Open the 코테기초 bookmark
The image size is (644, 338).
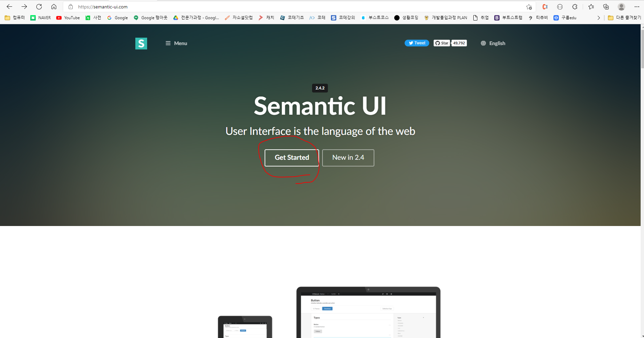tap(292, 18)
